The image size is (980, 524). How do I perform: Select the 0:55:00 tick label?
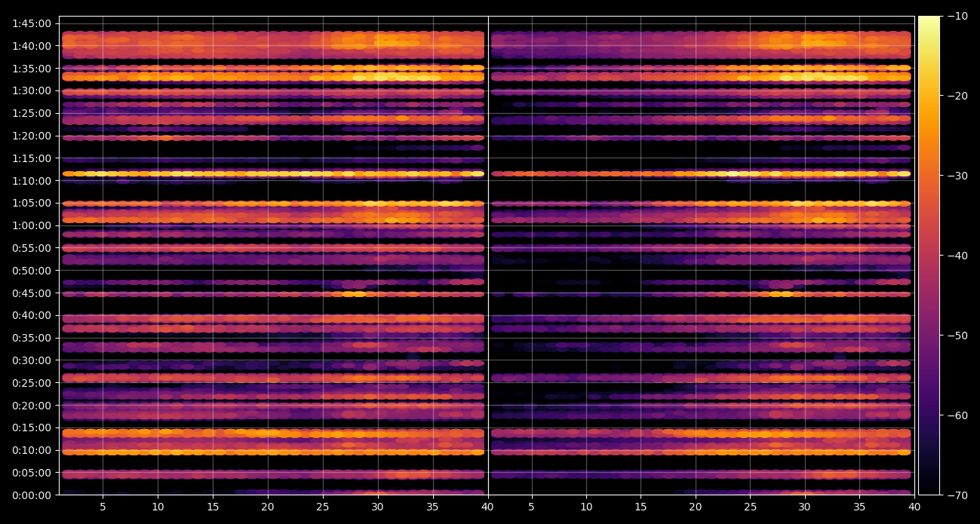pyautogui.click(x=32, y=248)
